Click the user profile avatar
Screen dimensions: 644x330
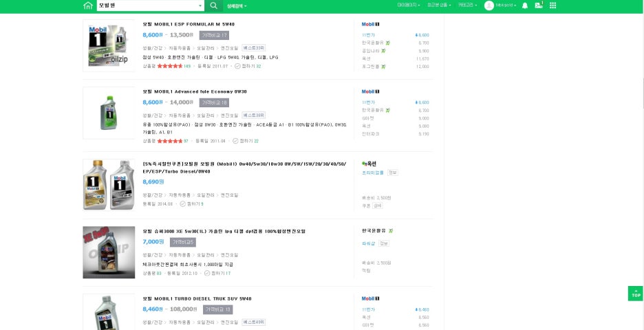pos(489,5)
